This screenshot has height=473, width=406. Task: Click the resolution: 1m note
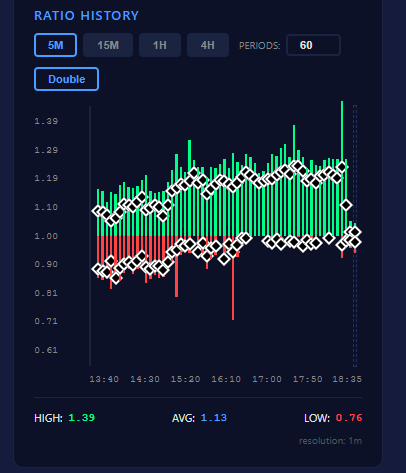click(x=330, y=441)
